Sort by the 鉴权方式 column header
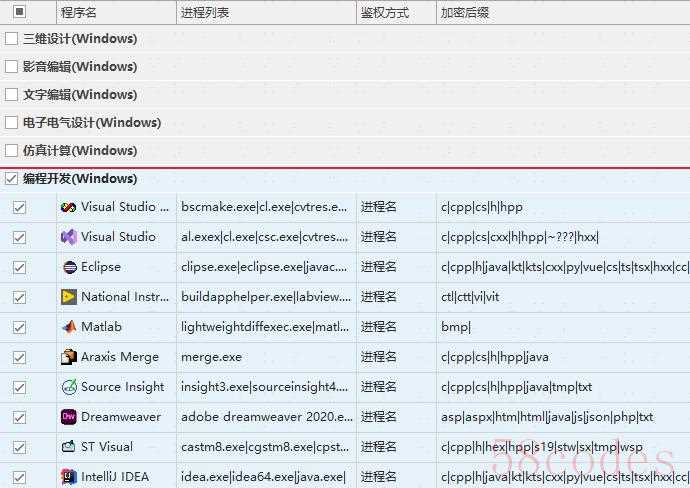Viewport: 690px width, 488px height. tap(396, 12)
